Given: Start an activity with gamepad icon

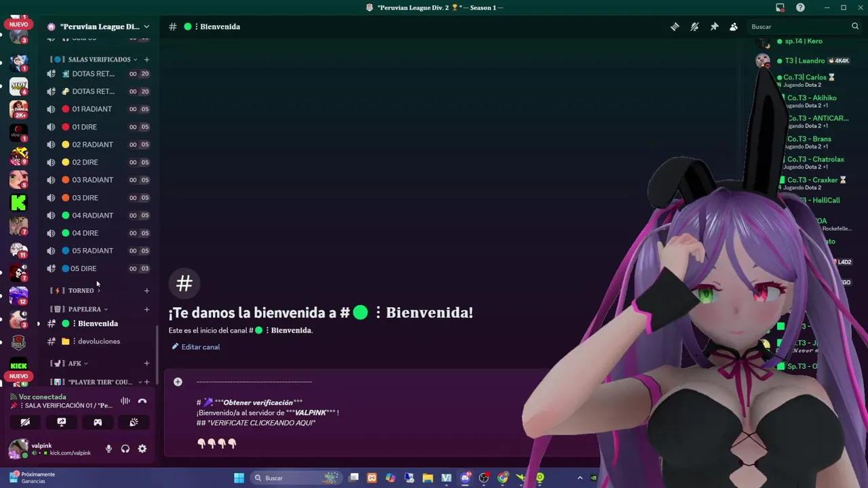Looking at the screenshot, I should point(98,422).
